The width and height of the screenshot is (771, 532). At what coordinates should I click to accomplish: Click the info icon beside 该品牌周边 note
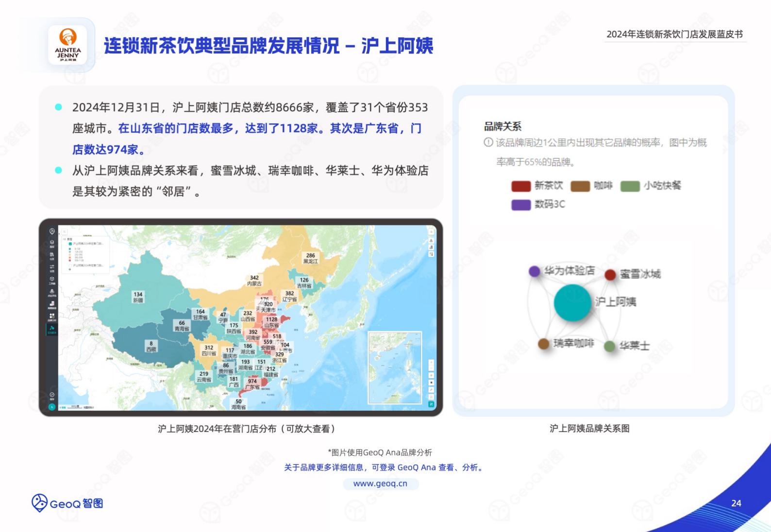[488, 142]
